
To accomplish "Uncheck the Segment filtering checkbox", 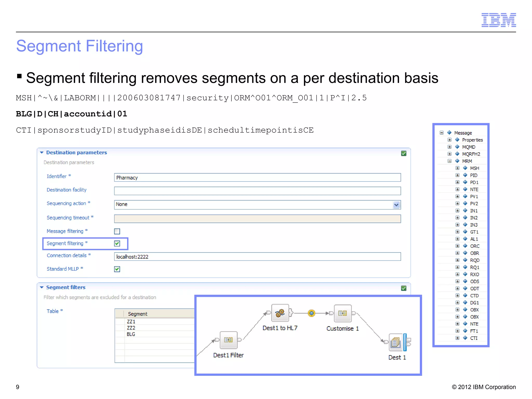I will (117, 243).
